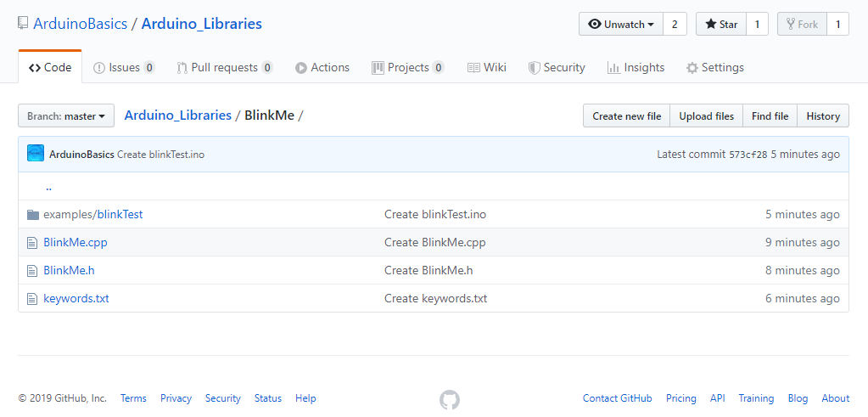The height and width of the screenshot is (417, 868).
Task: Click the 9 minutes ago timestamp
Action: point(803,243)
